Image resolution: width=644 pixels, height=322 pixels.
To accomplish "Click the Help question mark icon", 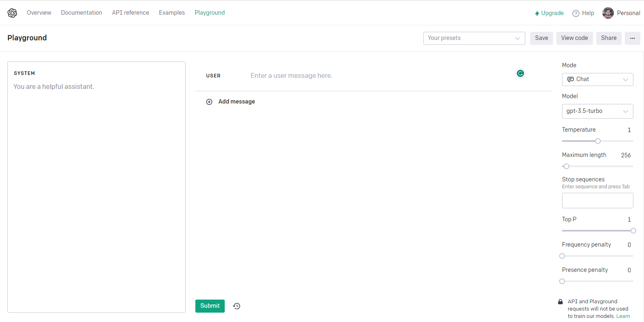I will click(x=576, y=13).
